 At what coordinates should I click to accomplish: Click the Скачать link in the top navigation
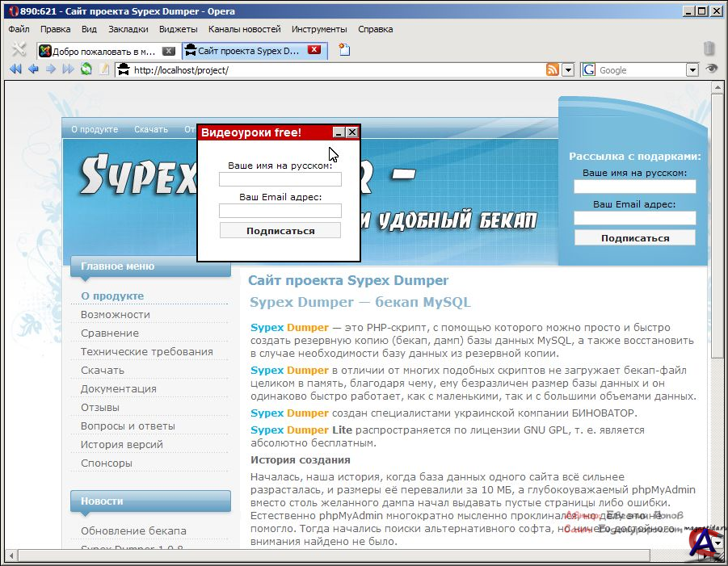(151, 129)
